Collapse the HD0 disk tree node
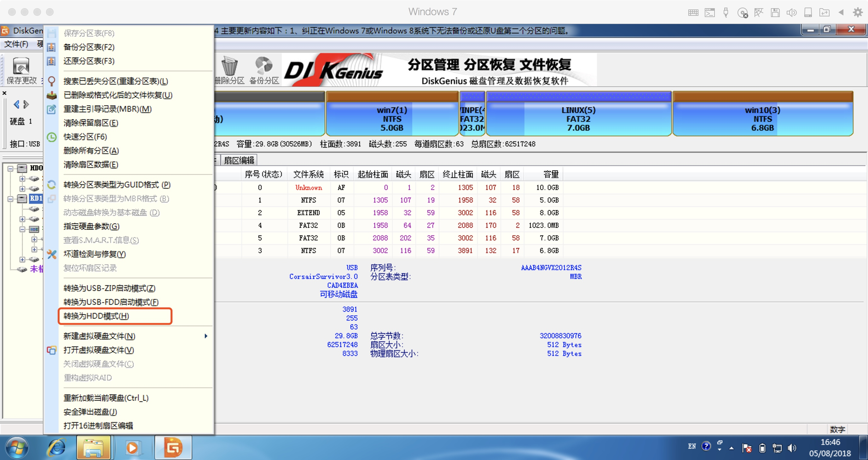868x460 pixels. (x=10, y=168)
